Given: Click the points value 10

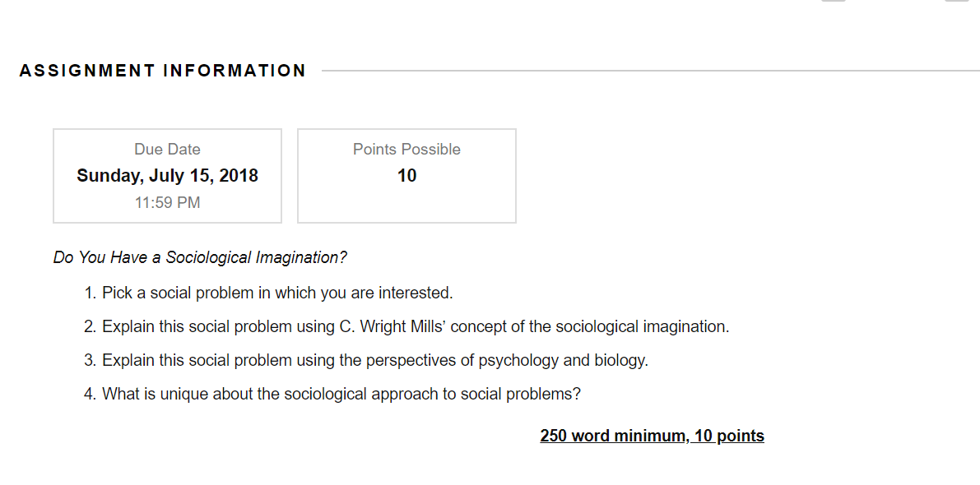Looking at the screenshot, I should point(406,175).
